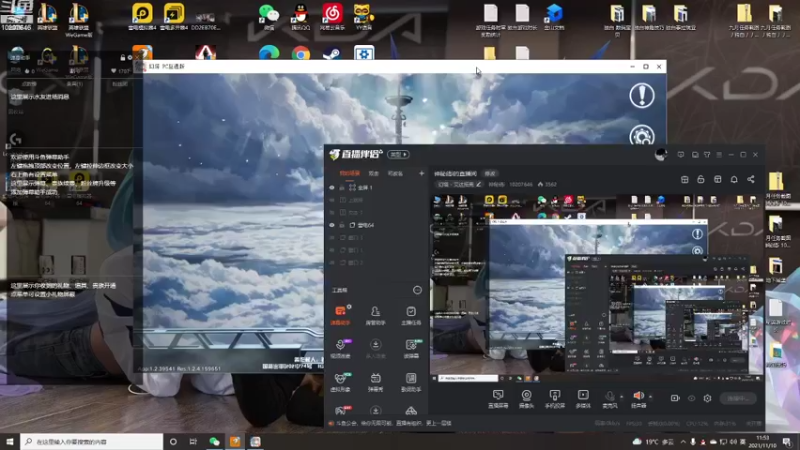Add a new scene with plus button
Image resolution: width=800 pixels, height=450 pixels.
pos(421,173)
